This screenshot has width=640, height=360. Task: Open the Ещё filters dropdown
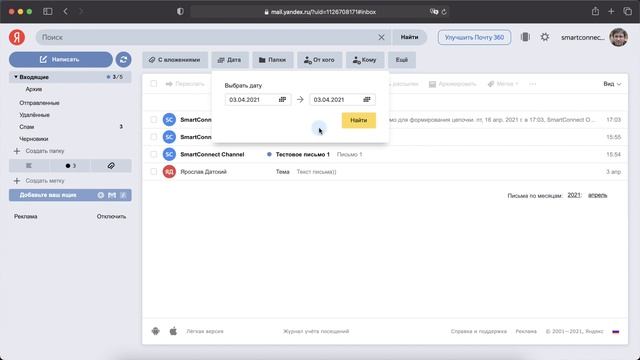tap(402, 60)
